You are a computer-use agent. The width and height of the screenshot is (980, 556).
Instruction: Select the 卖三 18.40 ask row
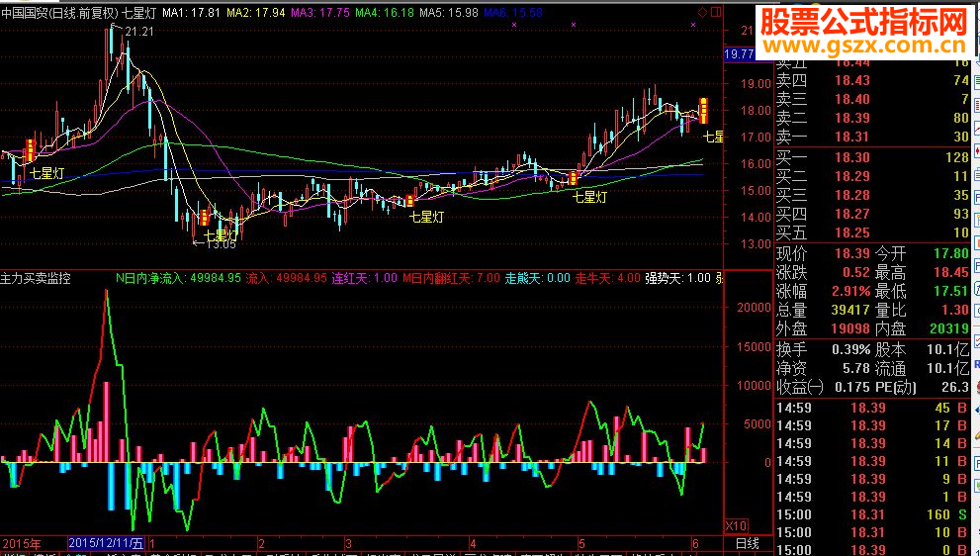tap(872, 100)
